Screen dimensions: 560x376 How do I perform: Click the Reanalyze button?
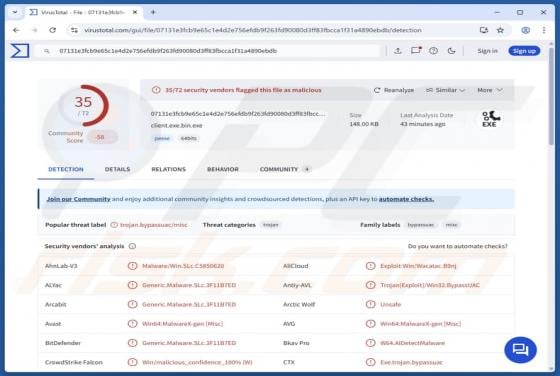[x=394, y=90]
